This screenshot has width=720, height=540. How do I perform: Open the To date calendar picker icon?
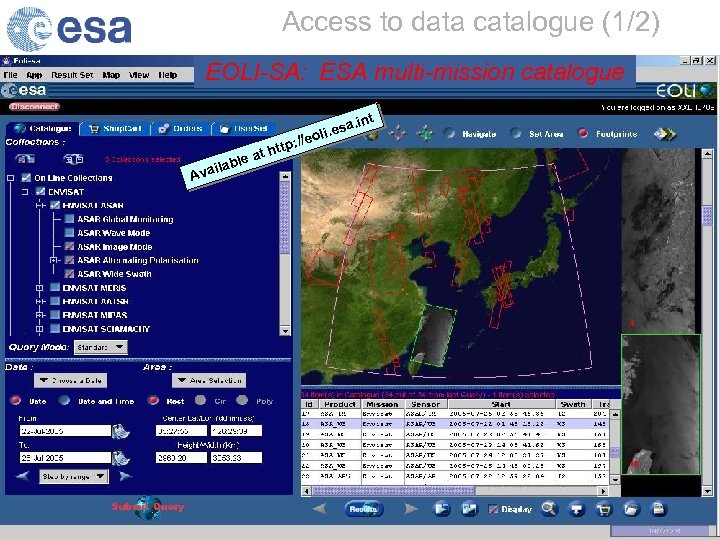coord(121,458)
